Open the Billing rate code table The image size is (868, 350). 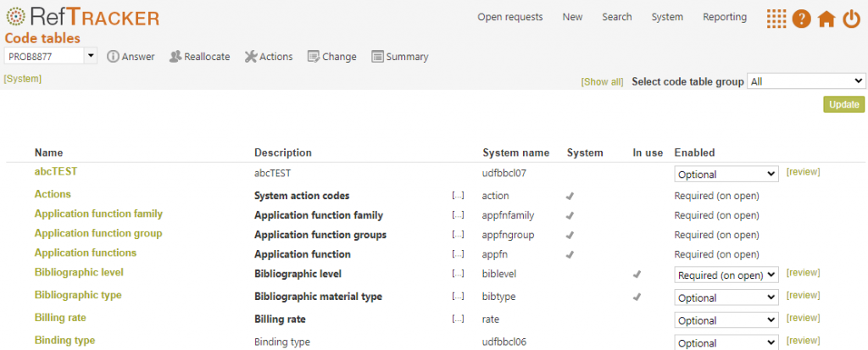coord(60,317)
